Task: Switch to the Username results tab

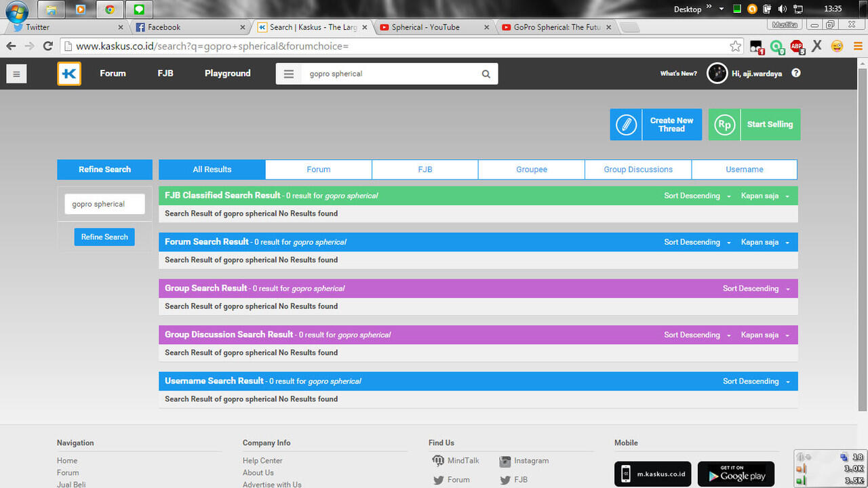Action: (x=745, y=169)
